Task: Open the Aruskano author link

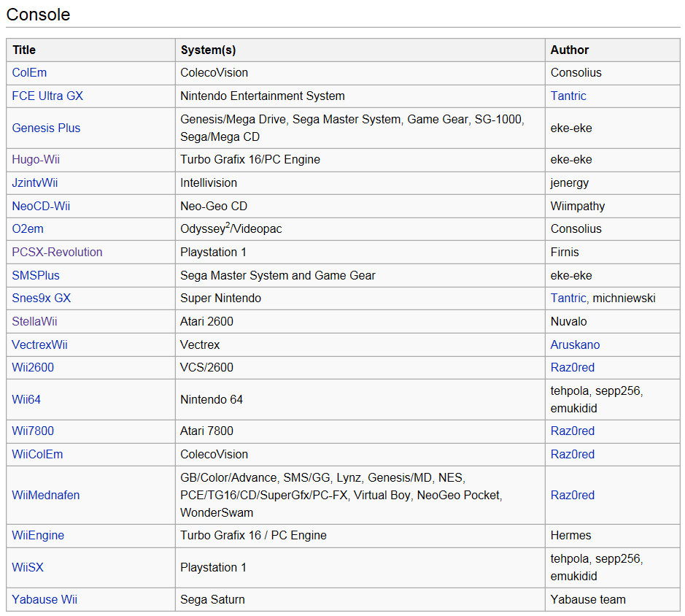Action: point(575,344)
